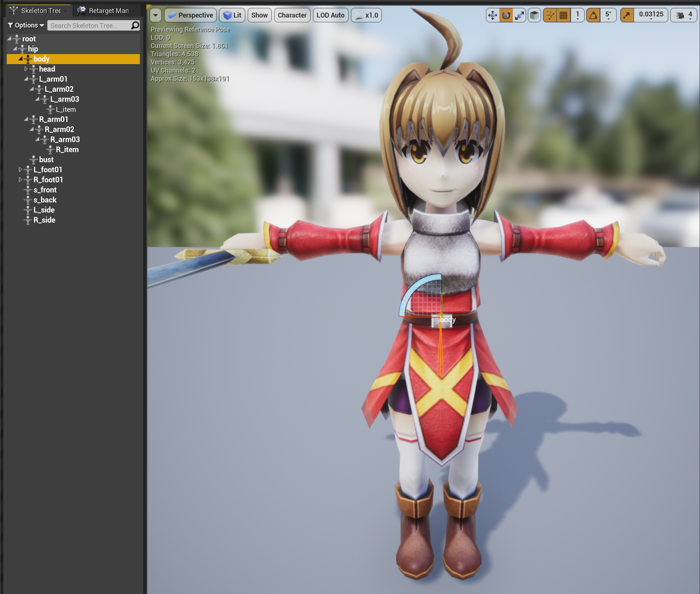Image resolution: width=700 pixels, height=594 pixels.
Task: Select the s_back bone
Action: (45, 200)
